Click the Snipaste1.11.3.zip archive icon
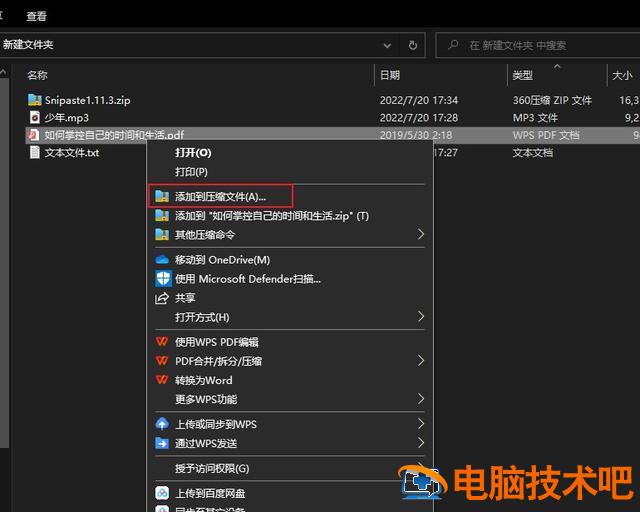This screenshot has height=512, width=640. point(35,100)
